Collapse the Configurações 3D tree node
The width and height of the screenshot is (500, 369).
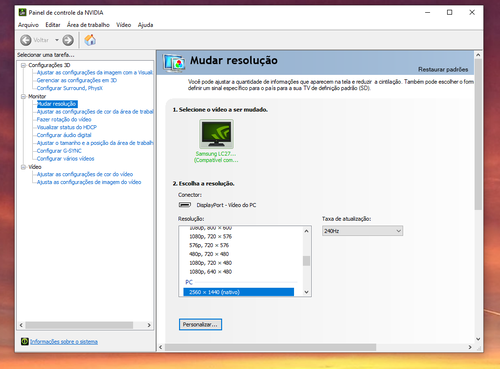23,65
